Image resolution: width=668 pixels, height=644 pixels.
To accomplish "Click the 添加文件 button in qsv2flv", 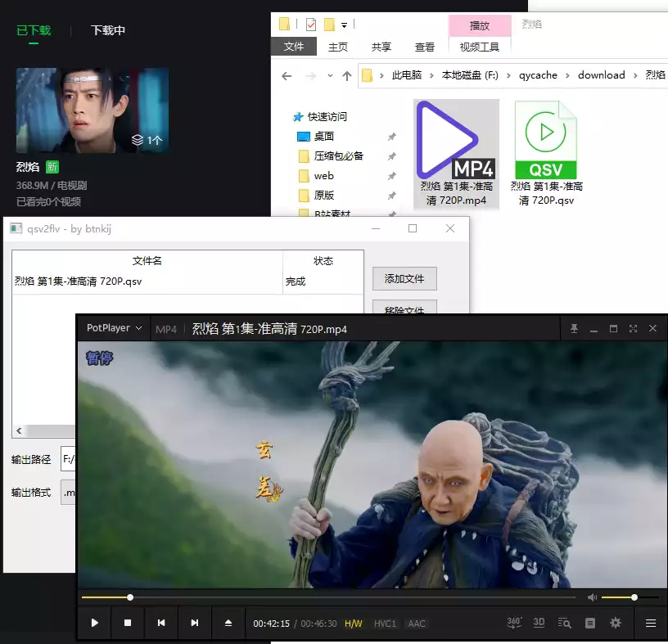I will point(404,279).
